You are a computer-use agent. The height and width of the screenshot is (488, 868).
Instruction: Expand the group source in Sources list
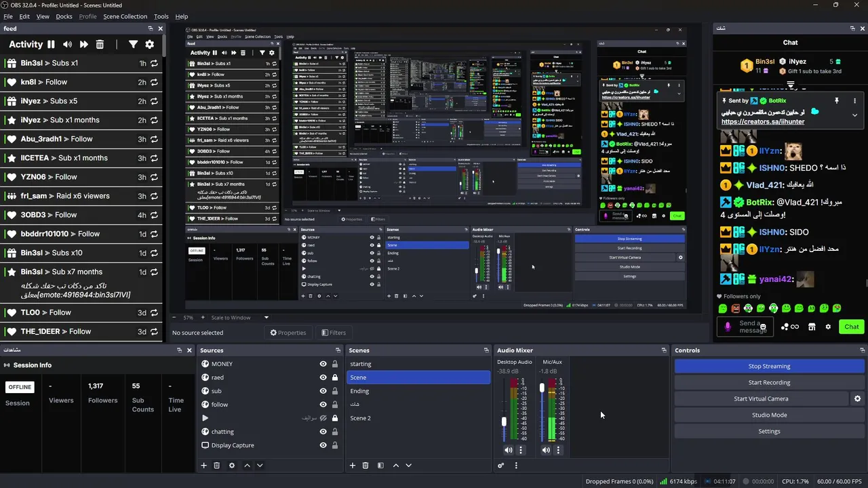click(205, 418)
